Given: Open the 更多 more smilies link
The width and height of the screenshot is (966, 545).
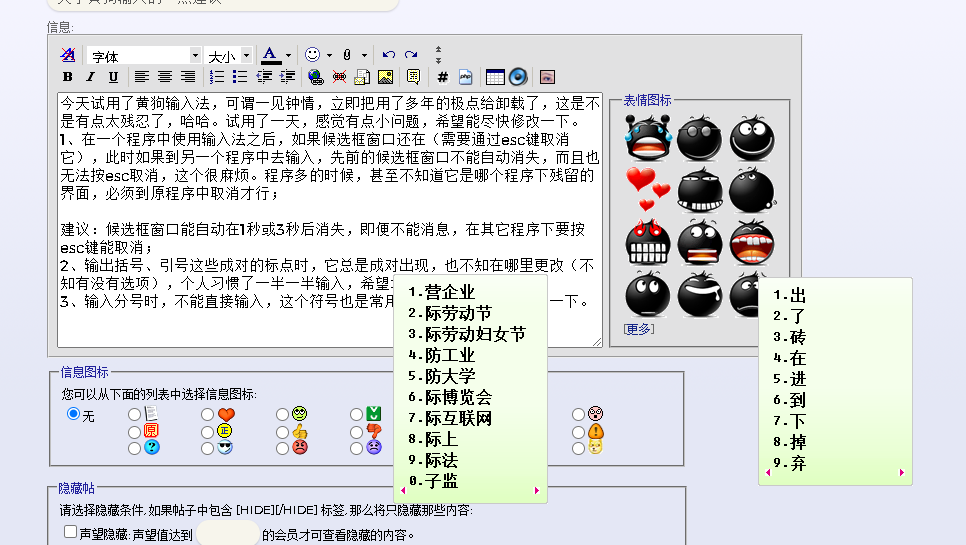Looking at the screenshot, I should click(x=638, y=329).
